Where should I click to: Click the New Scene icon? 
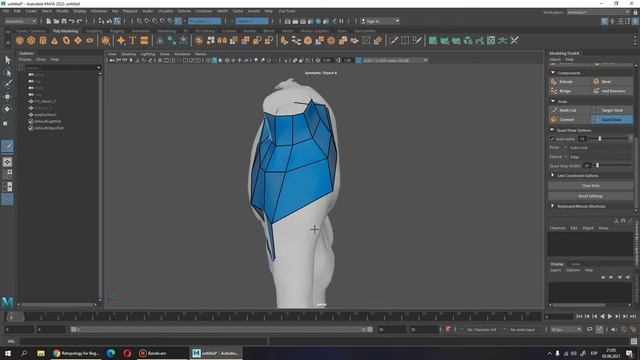click(49, 21)
